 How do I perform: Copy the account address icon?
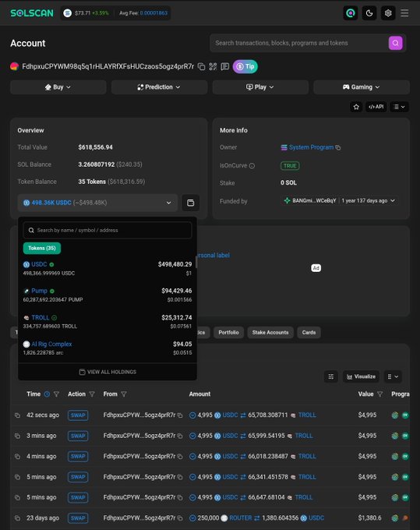201,66
